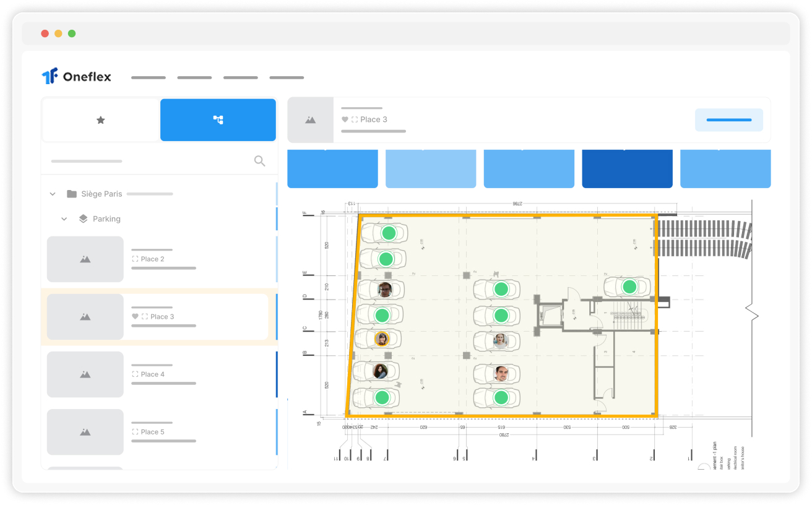This screenshot has width=812, height=505.
Task: Select the top green spot in middle column
Action: tap(501, 289)
